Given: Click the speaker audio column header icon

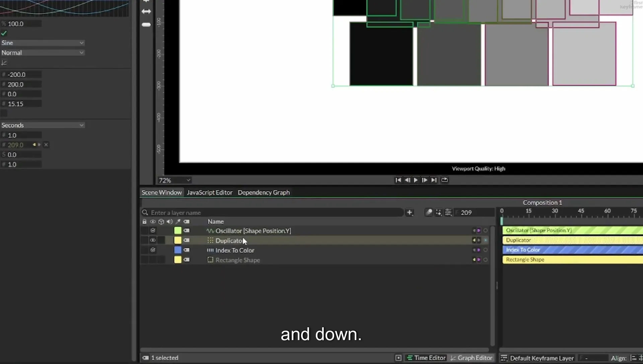Looking at the screenshot, I should coord(169,221).
